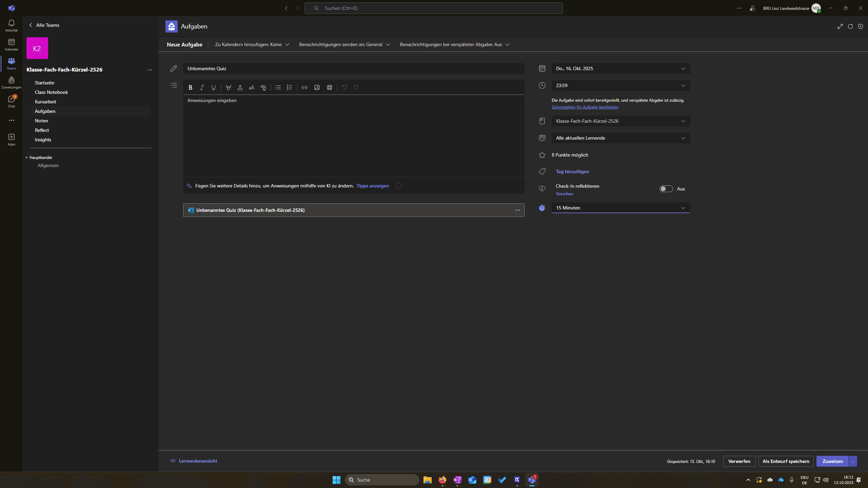The height and width of the screenshot is (488, 868).
Task: Go back to Alle Teams
Action: (x=44, y=25)
